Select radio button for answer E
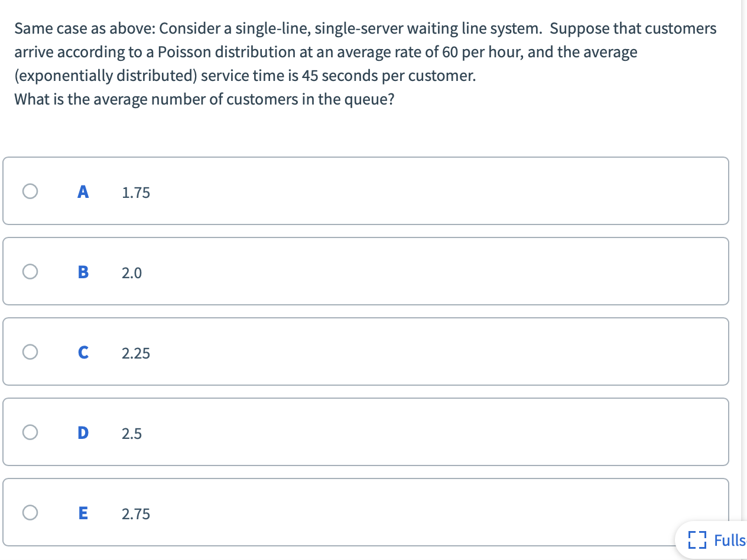 (x=30, y=512)
